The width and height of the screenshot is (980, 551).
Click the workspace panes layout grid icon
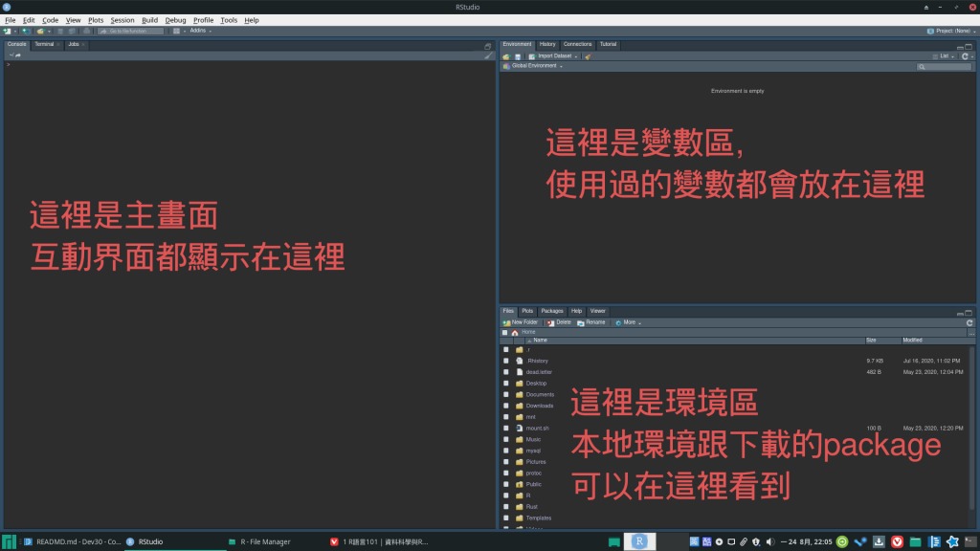176,31
